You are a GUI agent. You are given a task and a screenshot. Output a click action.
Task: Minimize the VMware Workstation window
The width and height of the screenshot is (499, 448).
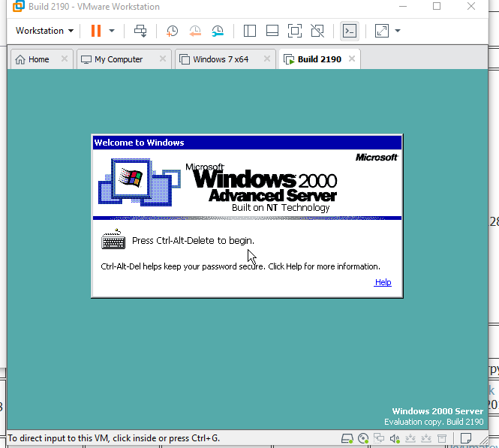click(x=403, y=6)
